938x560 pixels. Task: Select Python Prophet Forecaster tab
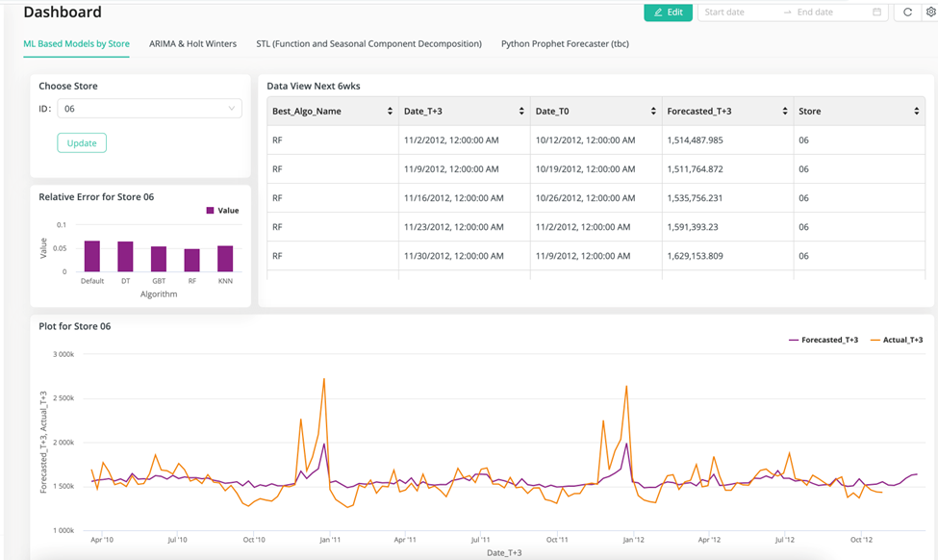coord(565,43)
